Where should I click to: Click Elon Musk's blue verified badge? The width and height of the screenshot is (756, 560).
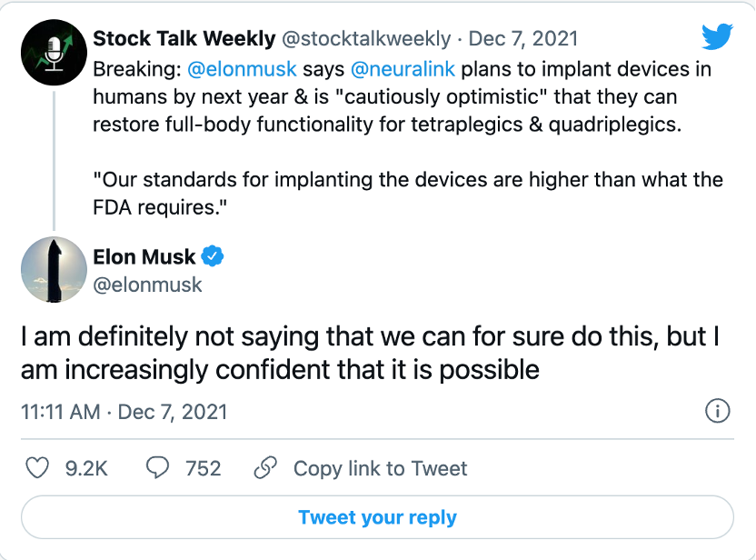212,256
